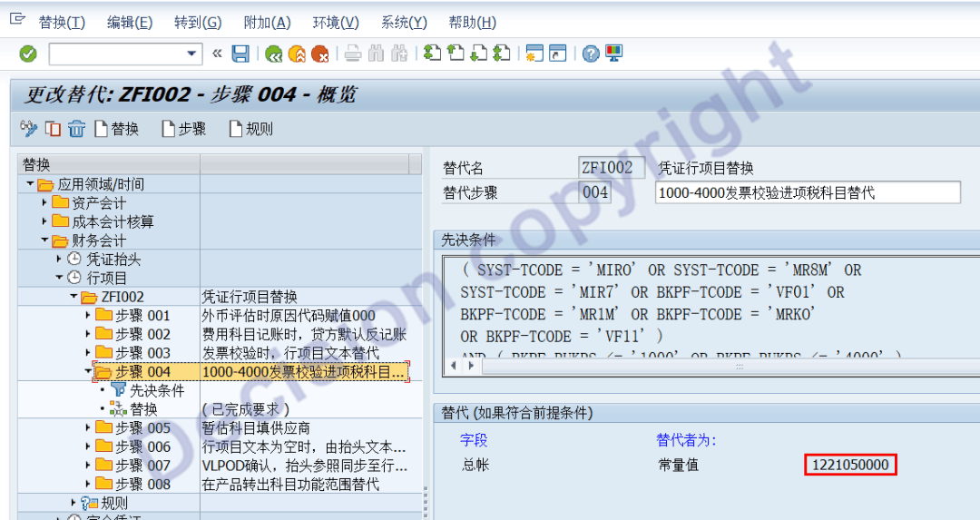This screenshot has height=520, width=980.
Task: Go to Previous Page icon
Action: tap(456, 54)
